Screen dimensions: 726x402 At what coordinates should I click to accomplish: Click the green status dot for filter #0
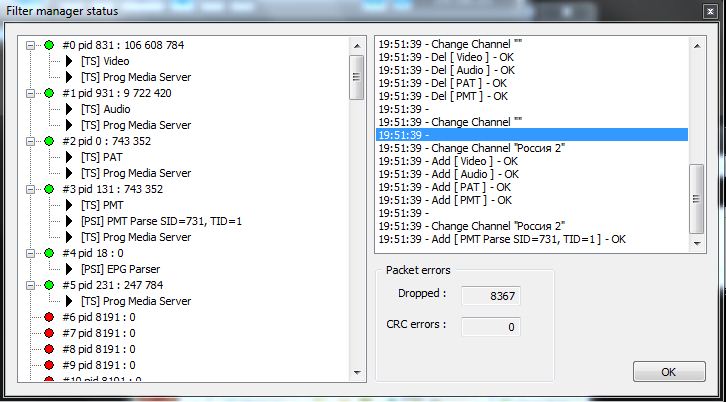click(x=49, y=45)
